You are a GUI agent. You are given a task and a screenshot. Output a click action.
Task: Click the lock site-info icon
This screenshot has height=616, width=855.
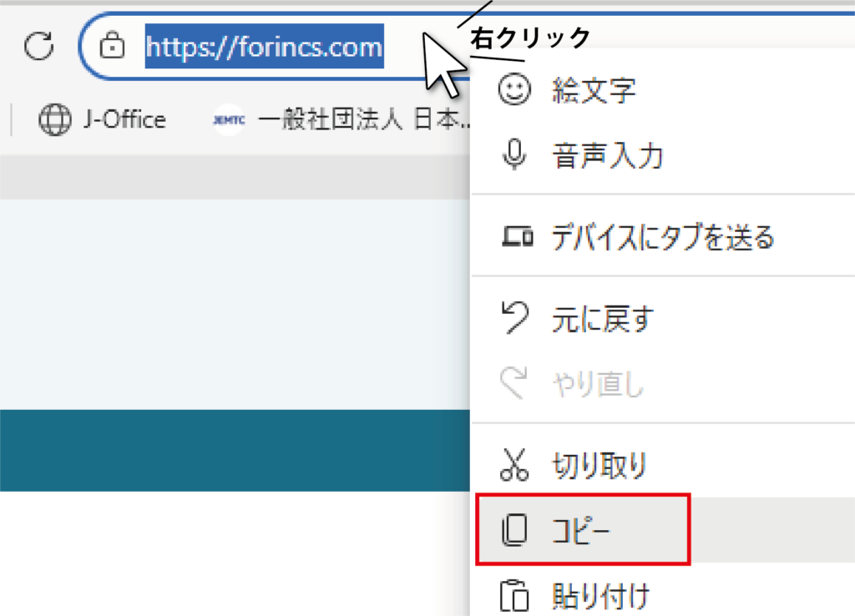click(111, 47)
